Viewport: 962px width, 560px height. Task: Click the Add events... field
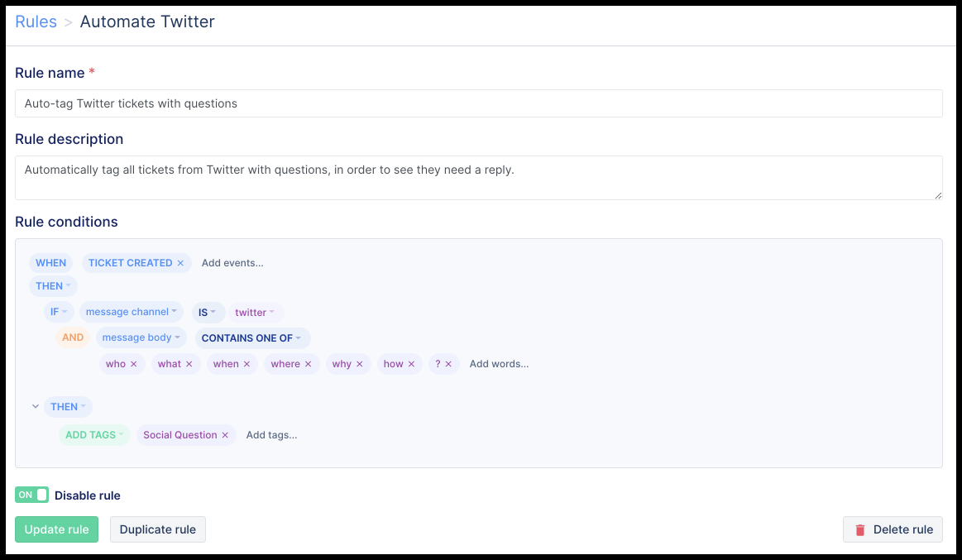[x=232, y=263]
